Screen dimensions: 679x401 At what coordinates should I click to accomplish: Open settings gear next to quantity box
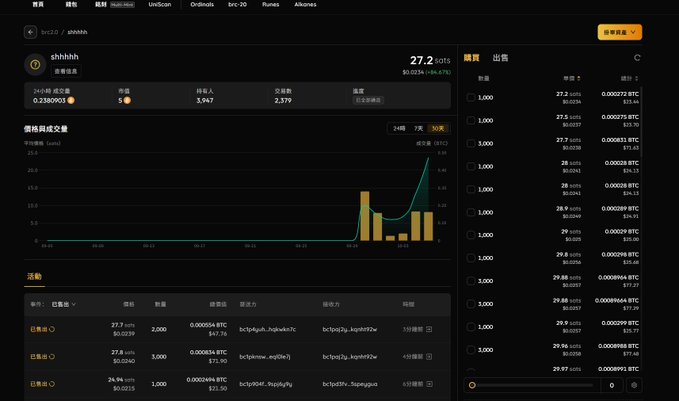point(634,385)
